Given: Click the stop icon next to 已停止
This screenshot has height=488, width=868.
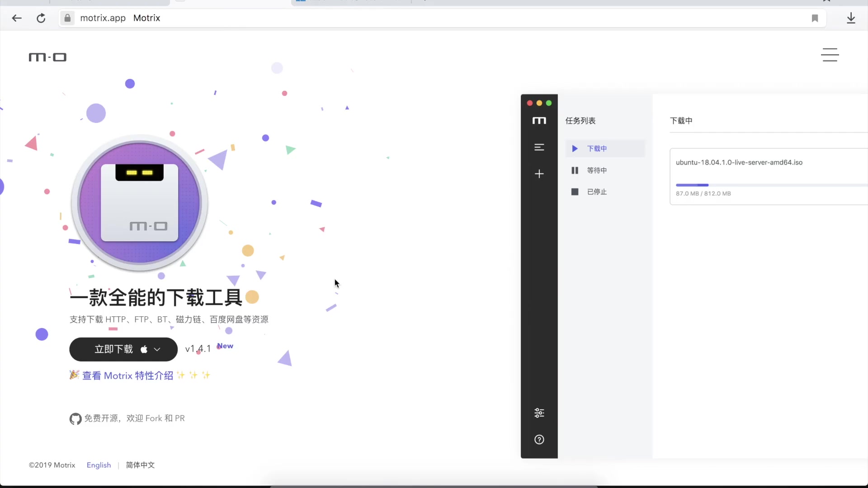Looking at the screenshot, I should [575, 192].
